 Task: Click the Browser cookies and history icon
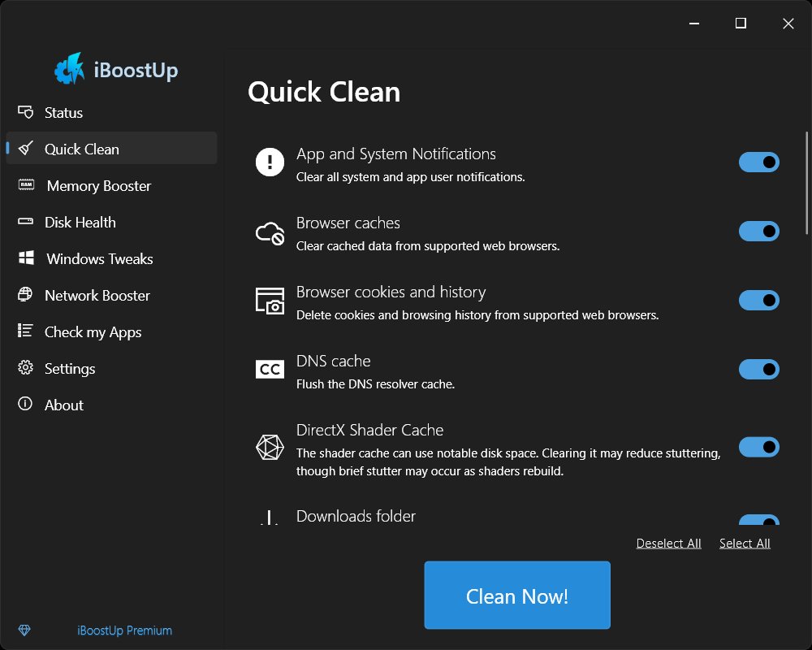[x=270, y=301]
